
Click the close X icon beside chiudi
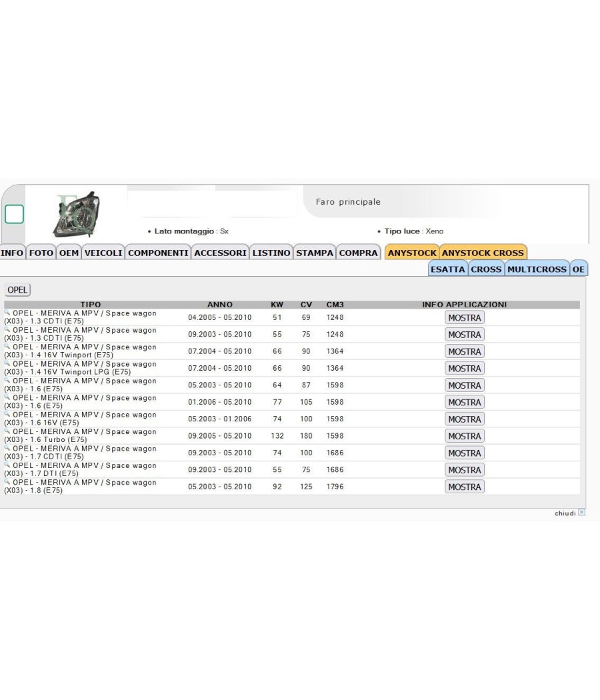(x=582, y=513)
